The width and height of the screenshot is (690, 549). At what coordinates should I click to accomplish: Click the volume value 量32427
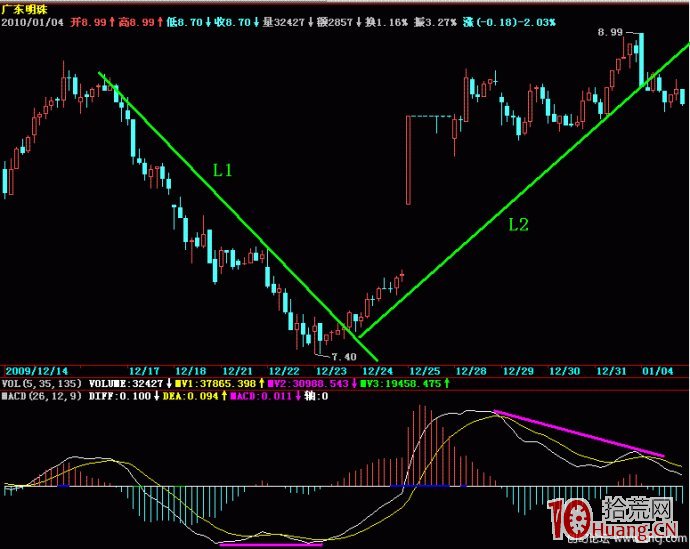coord(283,22)
